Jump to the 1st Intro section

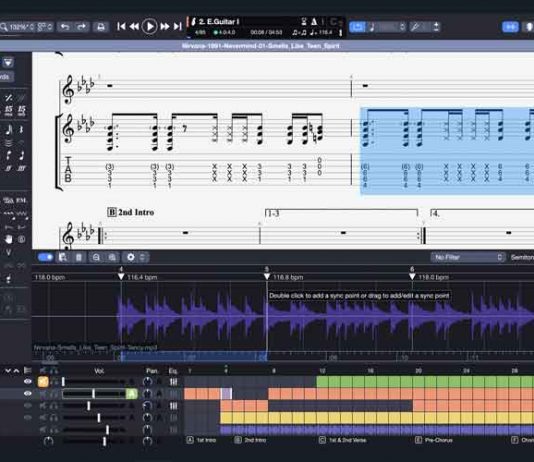point(201,440)
